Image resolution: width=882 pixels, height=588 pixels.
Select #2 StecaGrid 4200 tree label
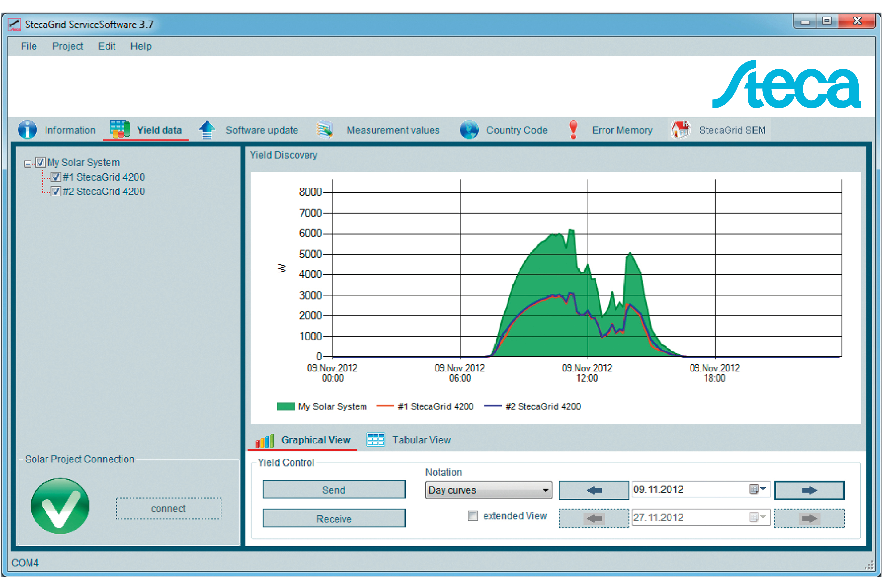pos(103,192)
